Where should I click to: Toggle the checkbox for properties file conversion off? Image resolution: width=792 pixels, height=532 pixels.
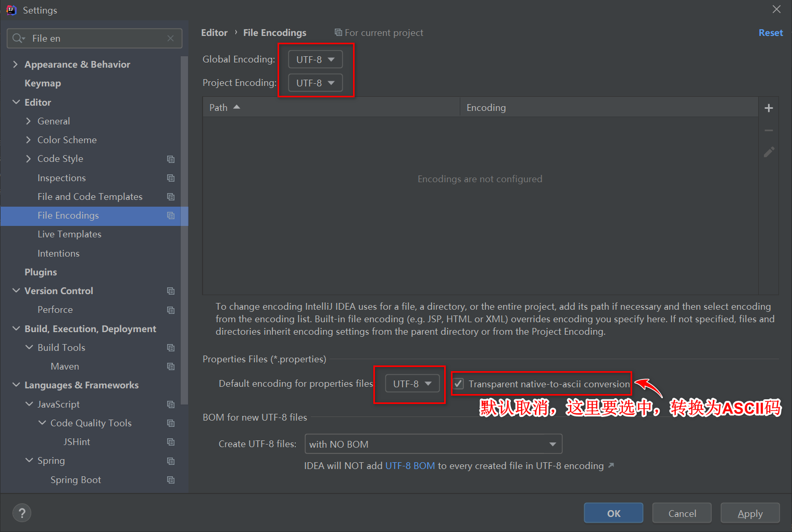(458, 384)
